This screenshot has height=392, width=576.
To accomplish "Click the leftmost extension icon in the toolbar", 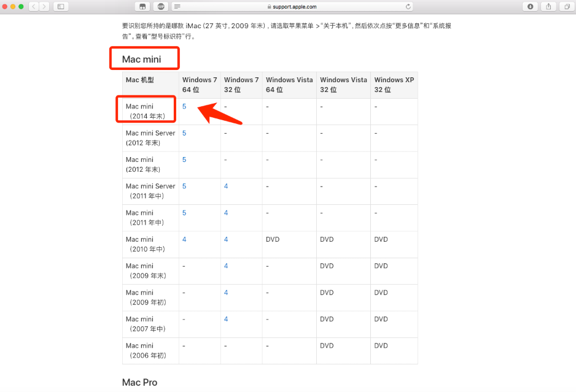I will tap(142, 6).
